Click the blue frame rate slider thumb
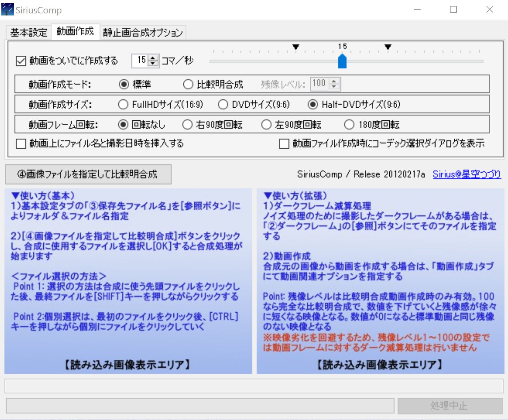Image resolution: width=508 pixels, height=420 pixels. coord(342,61)
